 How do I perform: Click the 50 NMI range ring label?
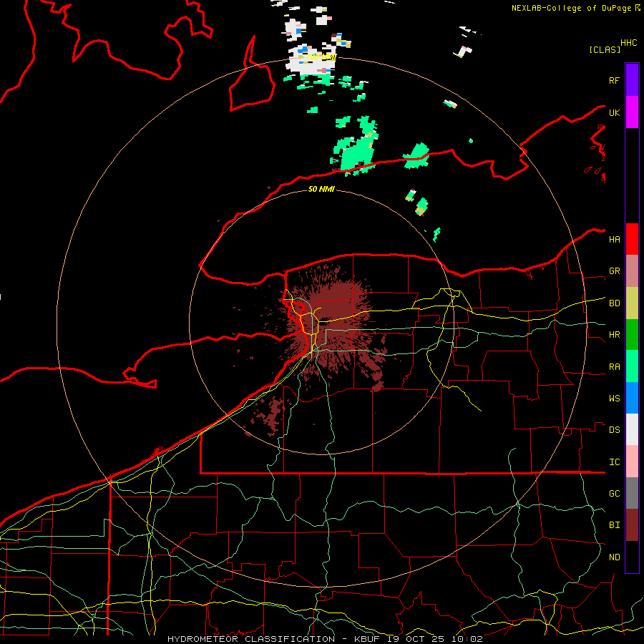321,189
